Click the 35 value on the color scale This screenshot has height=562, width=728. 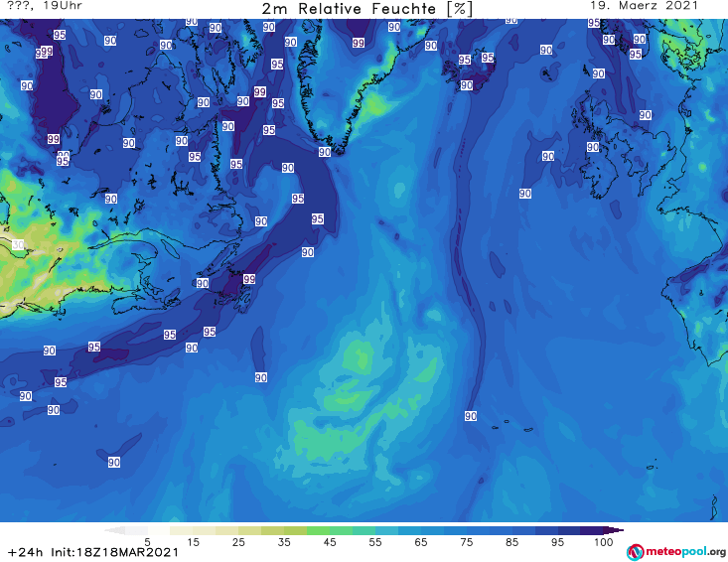[284, 542]
